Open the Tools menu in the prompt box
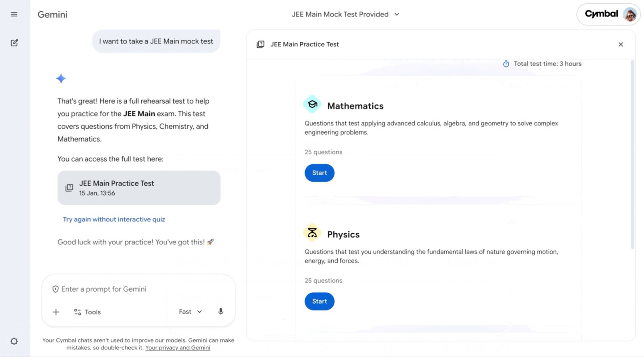644x357 pixels. (87, 312)
